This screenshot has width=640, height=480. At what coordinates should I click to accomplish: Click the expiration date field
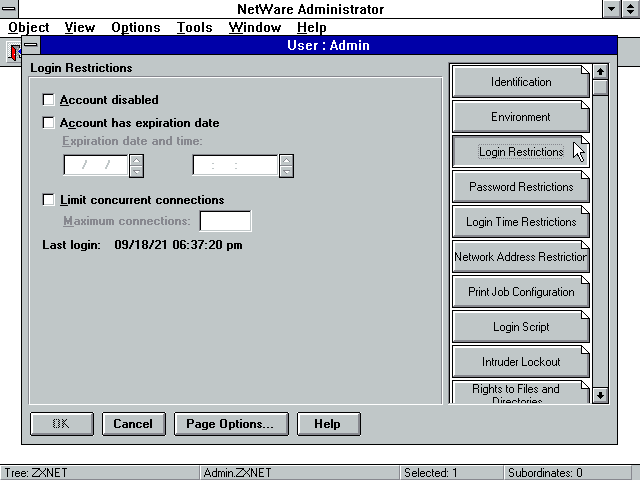point(96,165)
